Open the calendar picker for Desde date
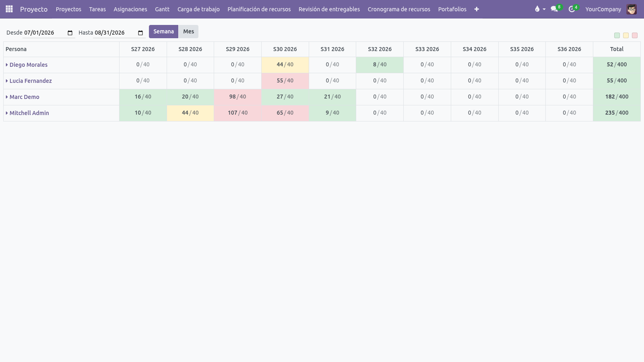 pyautogui.click(x=70, y=33)
